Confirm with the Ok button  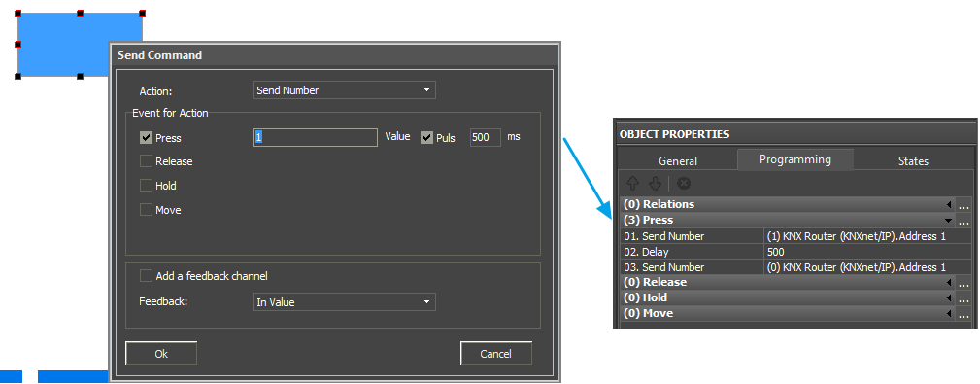coord(161,353)
